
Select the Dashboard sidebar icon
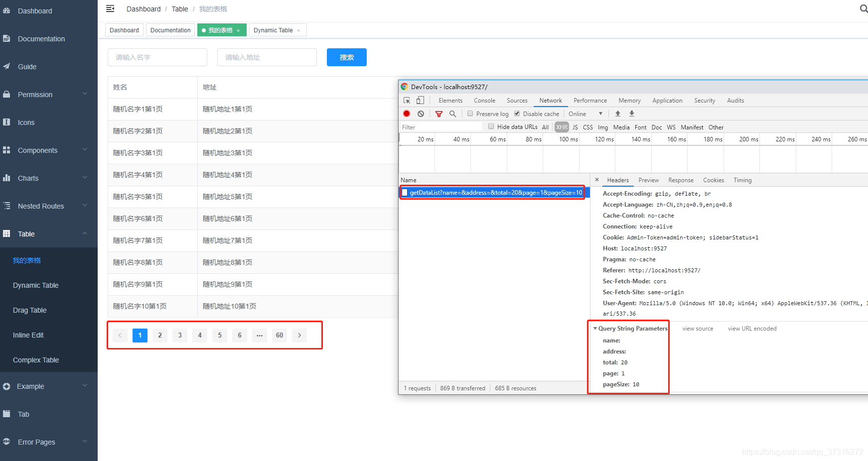pyautogui.click(x=7, y=10)
